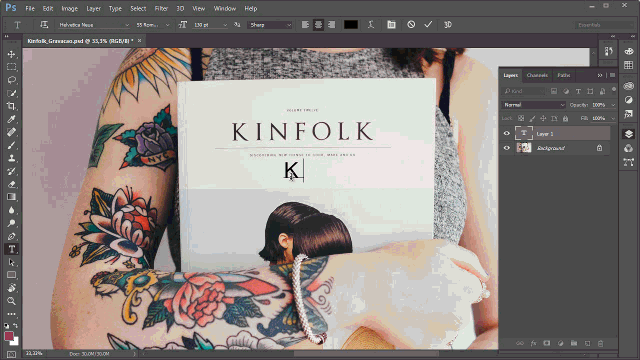
Task: Add layer style fx in Layers panel
Action: tap(533, 344)
